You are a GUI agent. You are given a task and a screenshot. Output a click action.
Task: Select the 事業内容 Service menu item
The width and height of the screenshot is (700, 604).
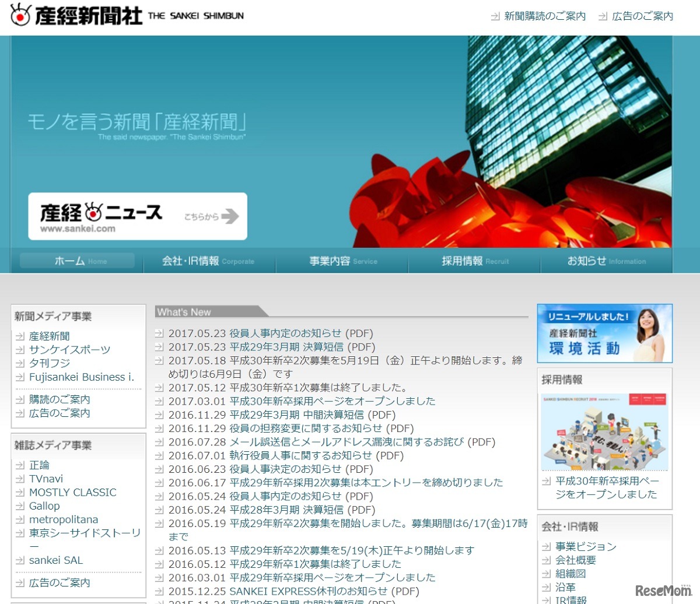click(342, 261)
